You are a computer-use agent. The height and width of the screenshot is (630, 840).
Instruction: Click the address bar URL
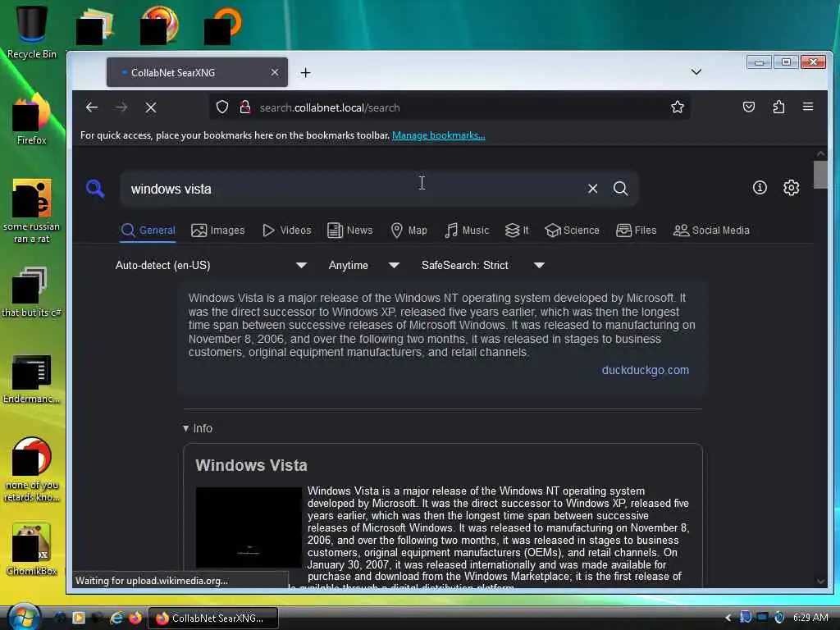[x=330, y=107]
